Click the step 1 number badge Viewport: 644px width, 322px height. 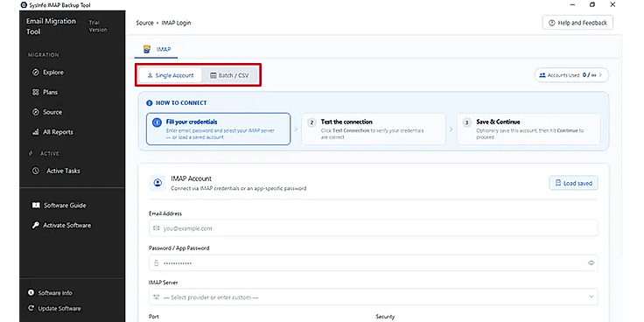coord(157,122)
